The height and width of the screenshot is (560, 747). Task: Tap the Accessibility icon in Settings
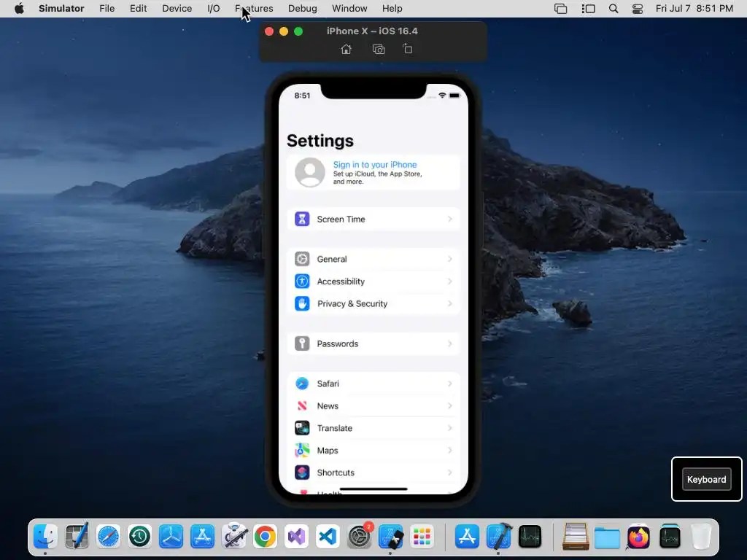302,281
